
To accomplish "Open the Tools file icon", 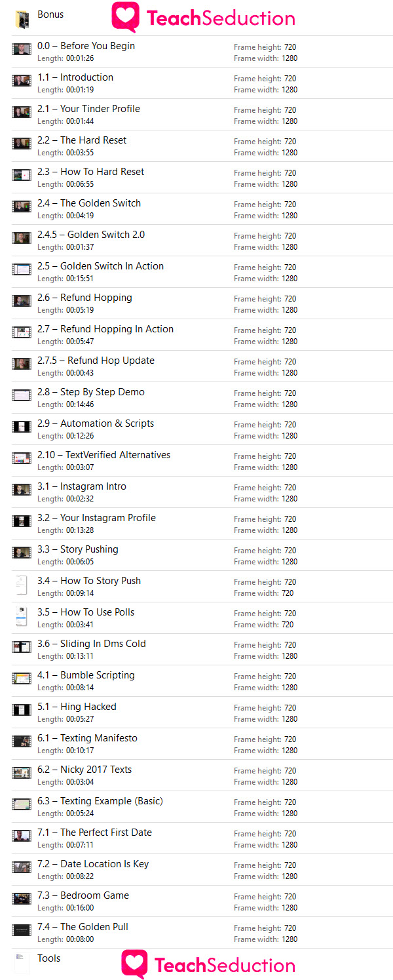I will coord(22,963).
